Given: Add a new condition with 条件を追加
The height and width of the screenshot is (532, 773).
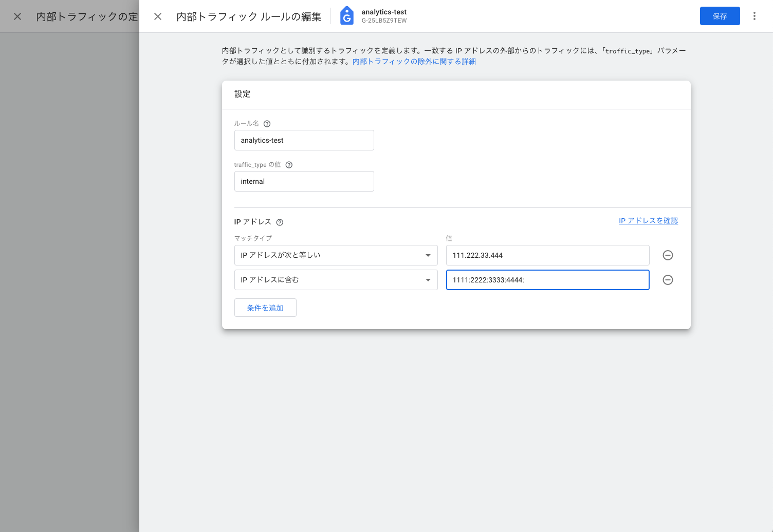Looking at the screenshot, I should coord(265,307).
